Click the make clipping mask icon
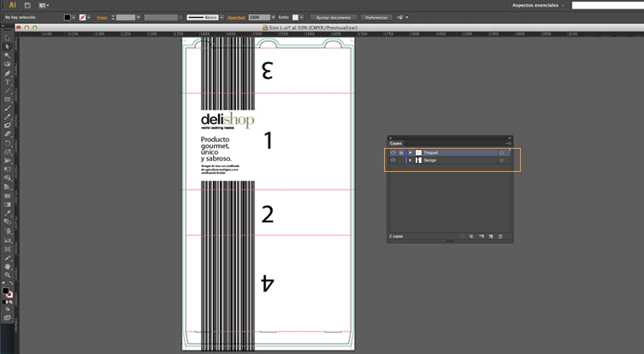 coord(470,236)
